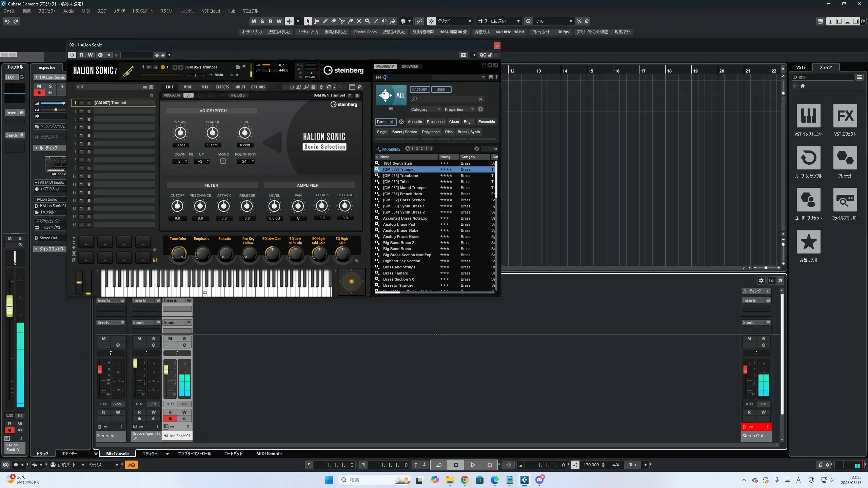Open the Loops & Samples tile
This screenshot has width=868, height=488.
click(808, 158)
